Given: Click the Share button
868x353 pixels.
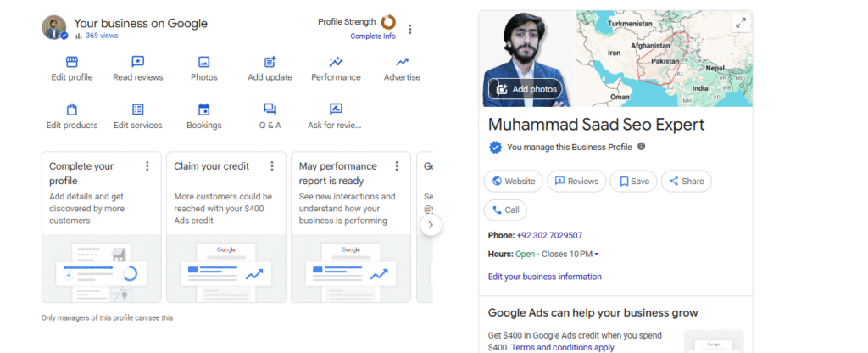Looking at the screenshot, I should click(687, 182).
